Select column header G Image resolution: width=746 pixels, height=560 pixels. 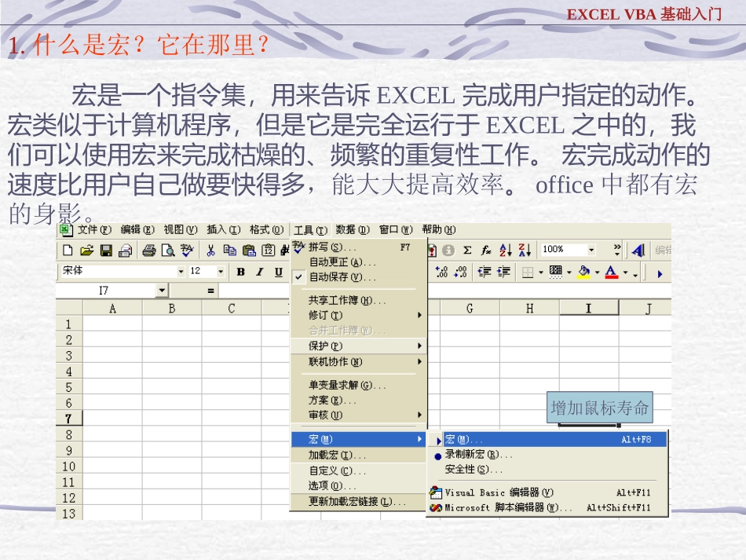pos(470,309)
